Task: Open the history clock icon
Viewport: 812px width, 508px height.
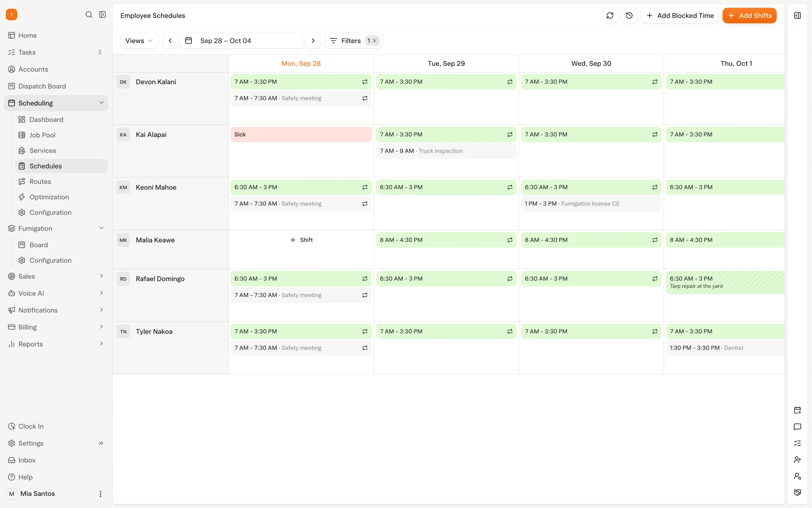Action: [629, 16]
